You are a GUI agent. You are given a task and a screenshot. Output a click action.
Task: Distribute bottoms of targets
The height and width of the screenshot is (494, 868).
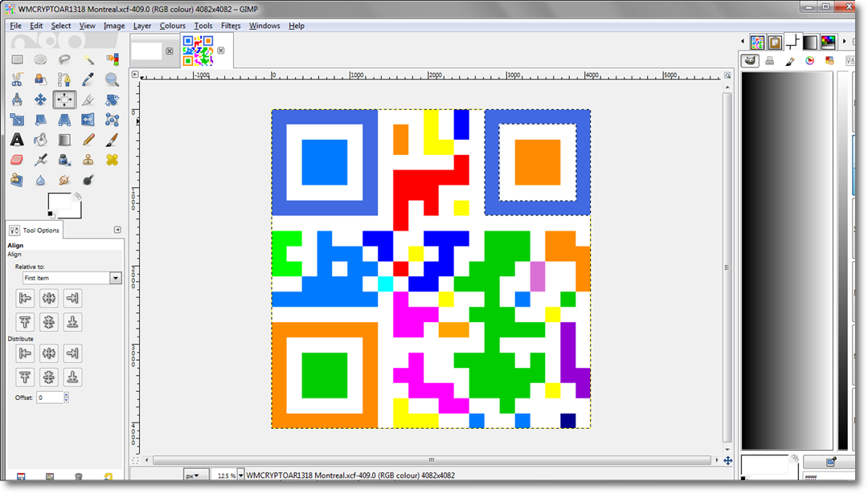[72, 377]
